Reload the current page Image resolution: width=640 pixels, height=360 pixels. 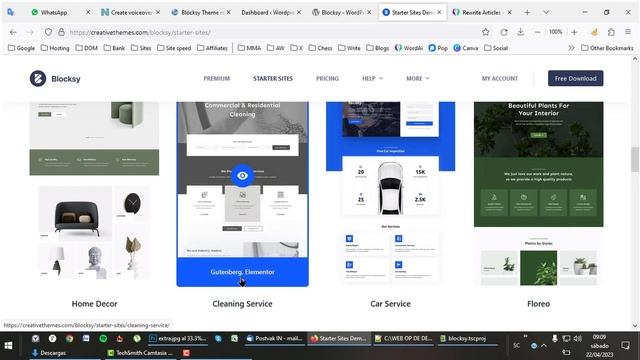click(504, 32)
